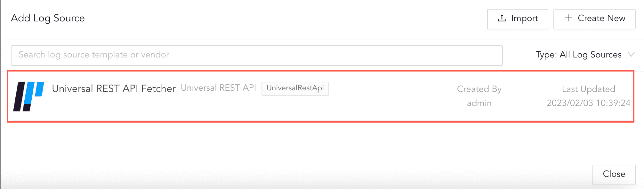Click the 2023/02/03 10:39:24 timestamp
Image resolution: width=644 pixels, height=189 pixels.
pos(588,103)
